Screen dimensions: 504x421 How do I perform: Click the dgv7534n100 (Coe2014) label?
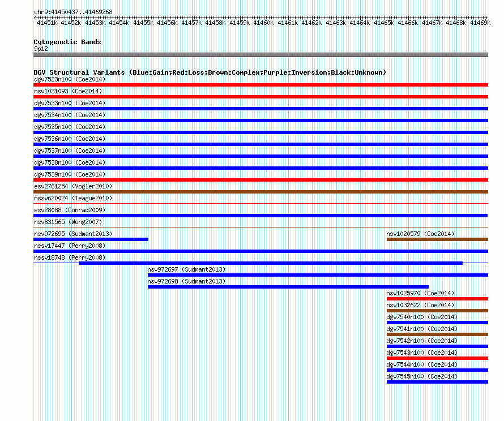pos(70,115)
